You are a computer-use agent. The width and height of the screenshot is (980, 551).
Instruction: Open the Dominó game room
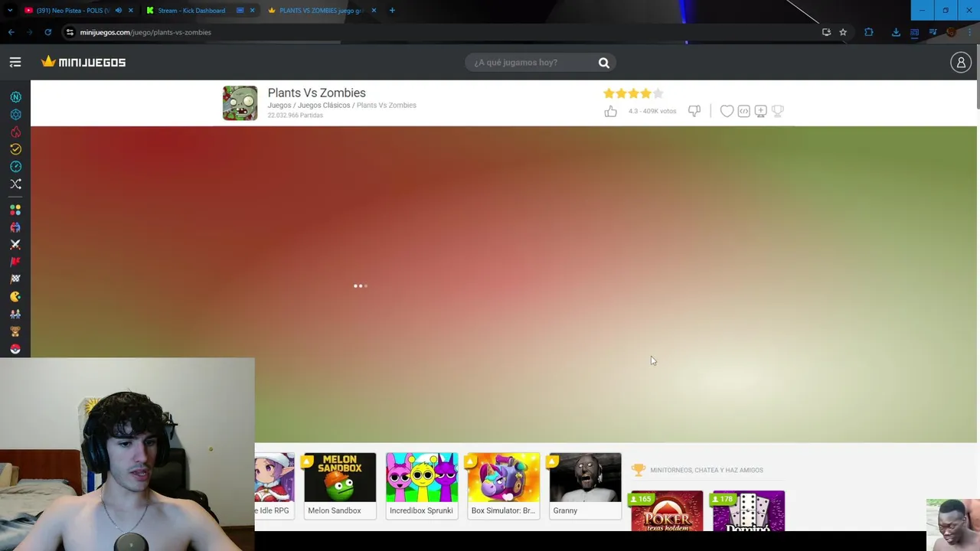point(749,510)
